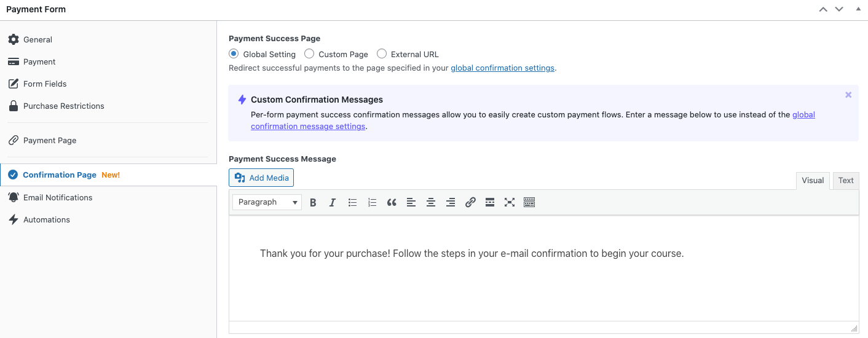Insert a bulleted list
868x338 pixels.
[x=352, y=202]
